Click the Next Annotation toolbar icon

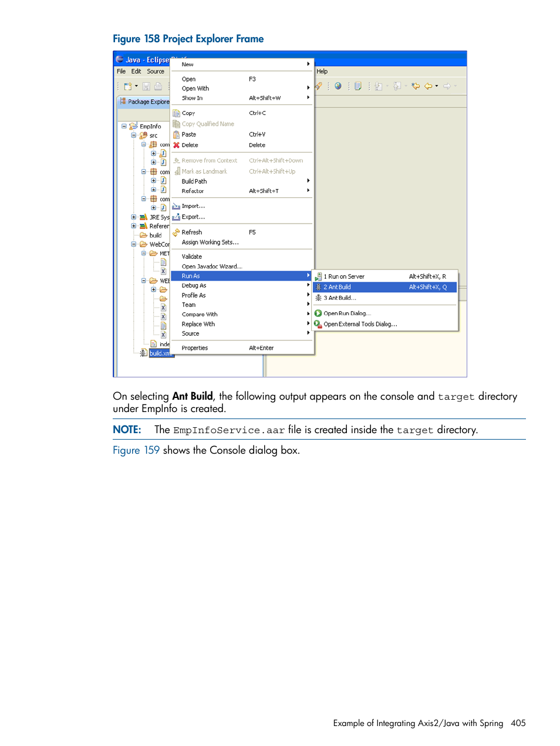(379, 86)
